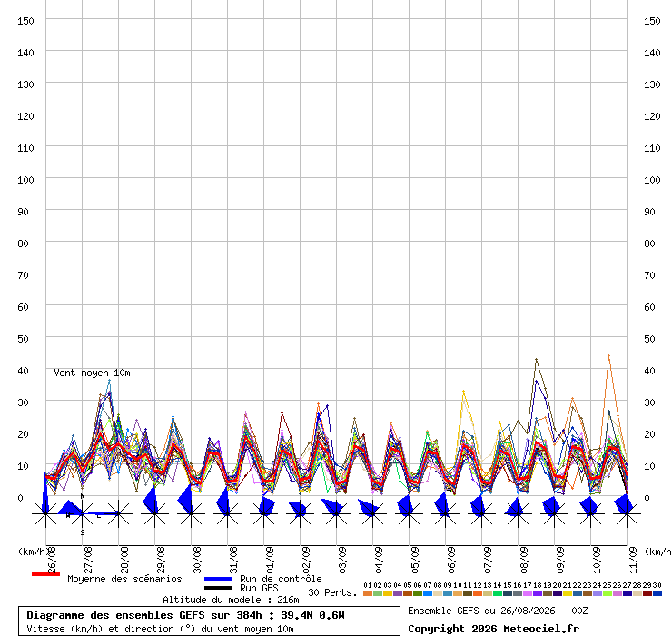The height and width of the screenshot is (636, 672).
Task: Click the wind rose for 31/08
Action: point(228,513)
